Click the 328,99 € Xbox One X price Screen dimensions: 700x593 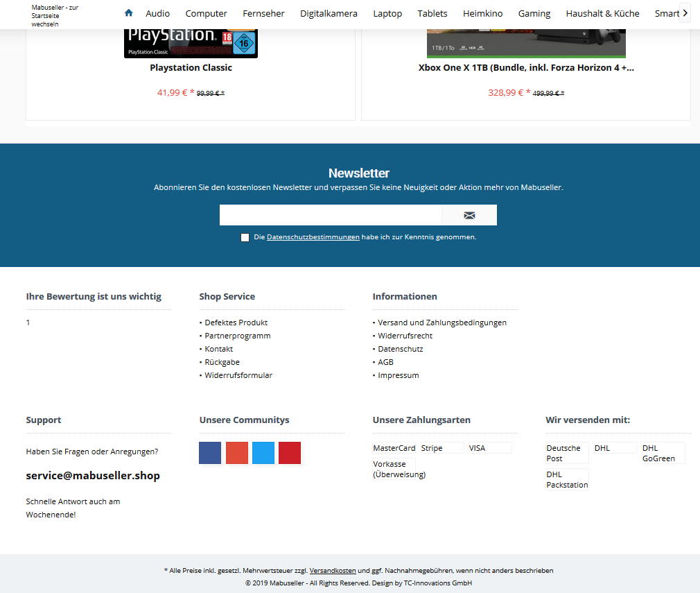click(509, 92)
